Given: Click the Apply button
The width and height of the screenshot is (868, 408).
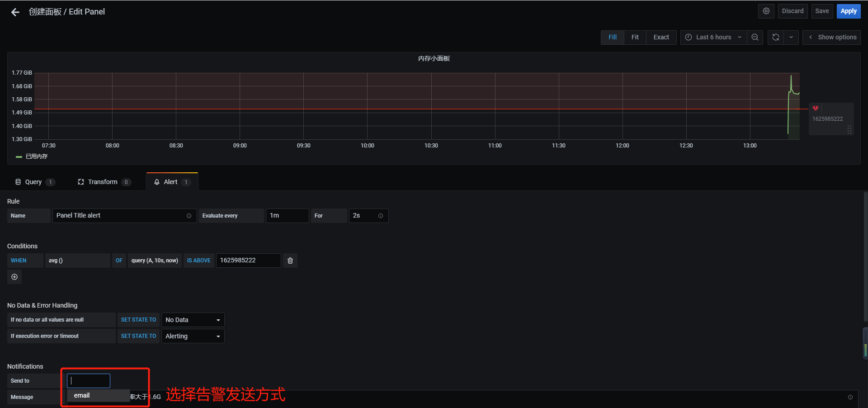Looking at the screenshot, I should coord(848,11).
